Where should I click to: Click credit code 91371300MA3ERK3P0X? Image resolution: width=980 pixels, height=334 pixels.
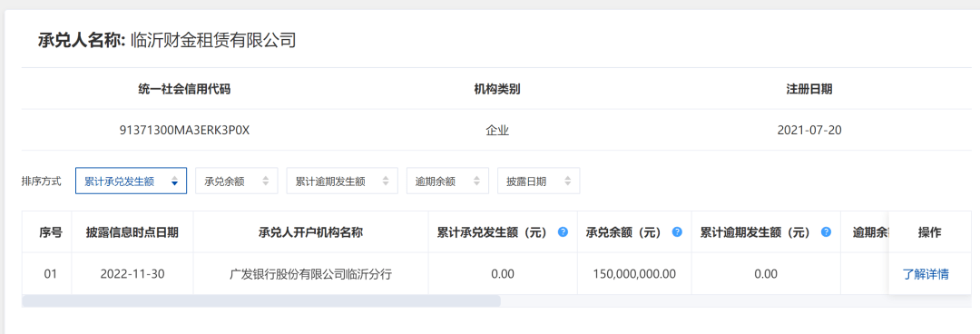point(185,130)
